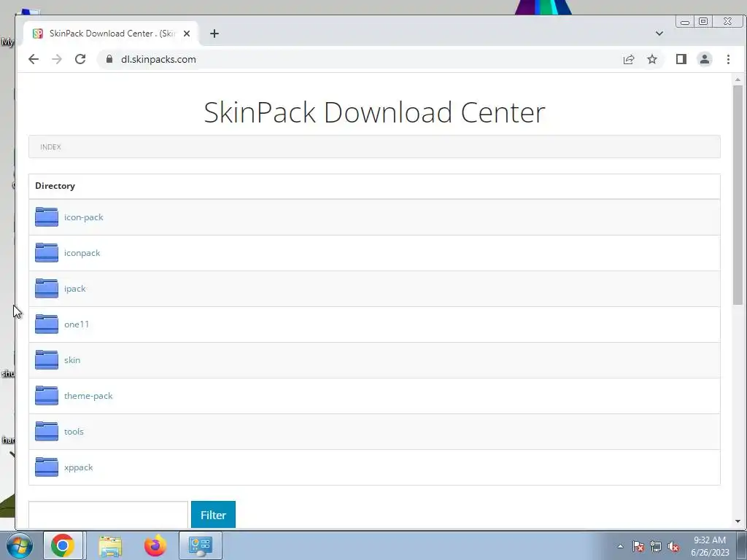Click the SkinPack Download Center heading
747x560 pixels.
374,112
